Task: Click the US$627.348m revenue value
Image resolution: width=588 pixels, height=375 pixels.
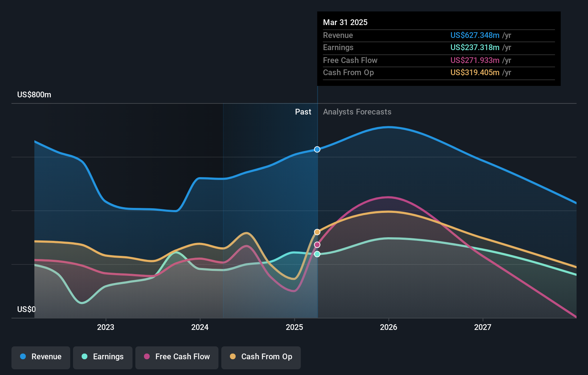Action: point(475,35)
